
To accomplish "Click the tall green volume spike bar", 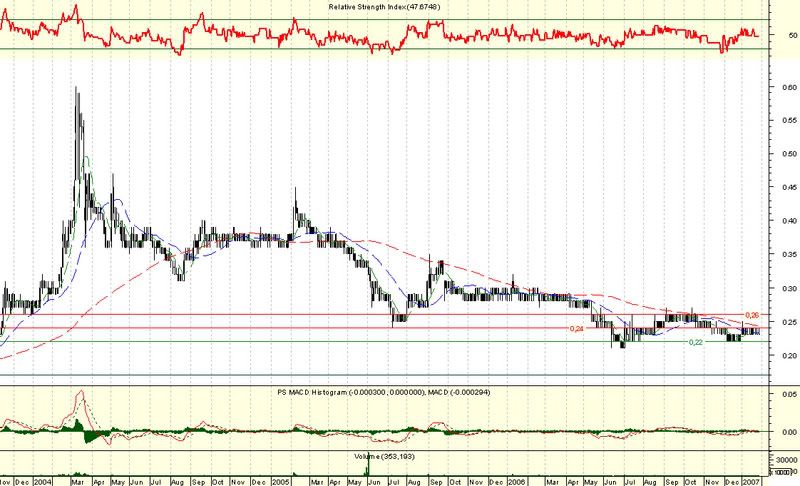I will point(366,464).
